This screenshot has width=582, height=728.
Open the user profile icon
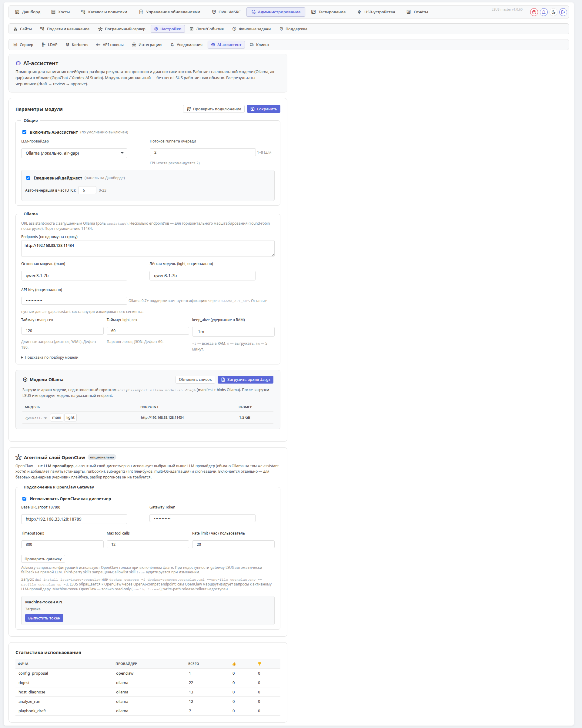click(534, 12)
